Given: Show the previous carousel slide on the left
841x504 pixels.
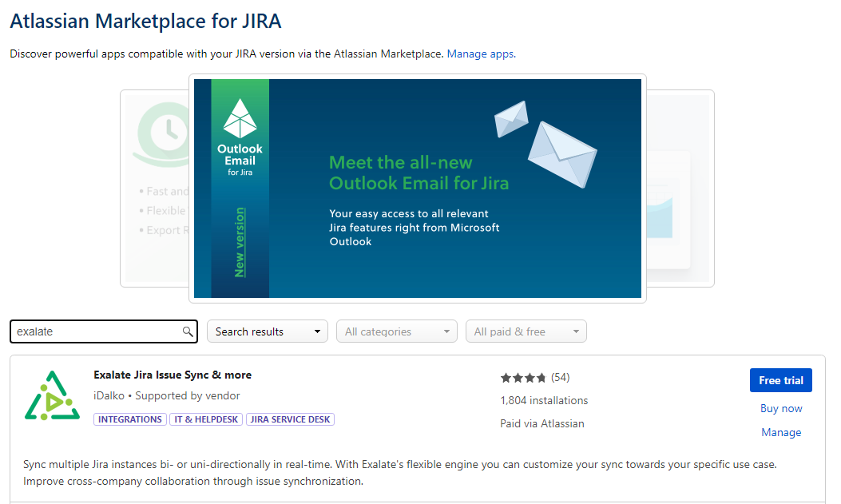Looking at the screenshot, I should point(154,189).
